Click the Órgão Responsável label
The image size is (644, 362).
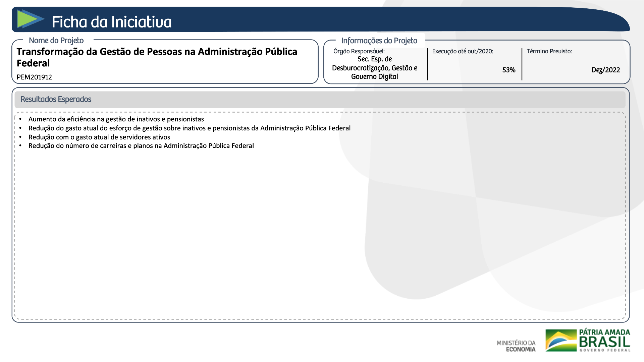359,51
